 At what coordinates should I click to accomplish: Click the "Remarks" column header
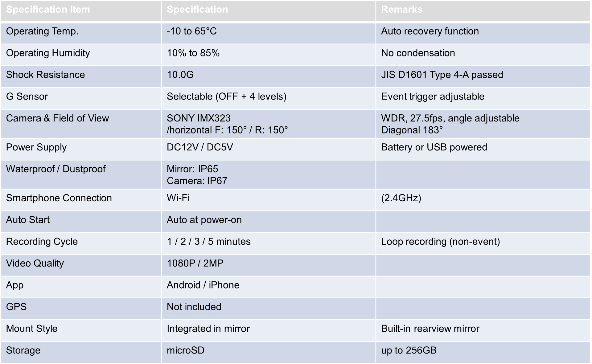tap(401, 10)
